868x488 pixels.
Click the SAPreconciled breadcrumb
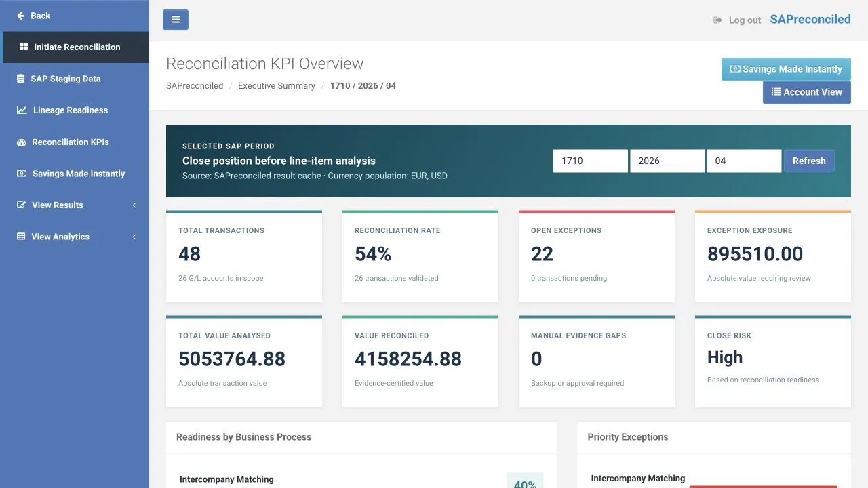tap(195, 86)
